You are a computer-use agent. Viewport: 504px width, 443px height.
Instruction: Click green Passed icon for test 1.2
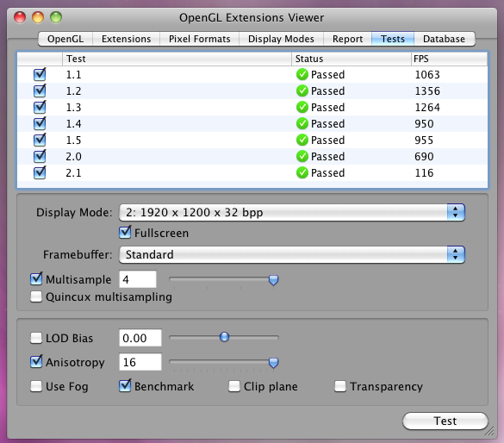coord(302,90)
